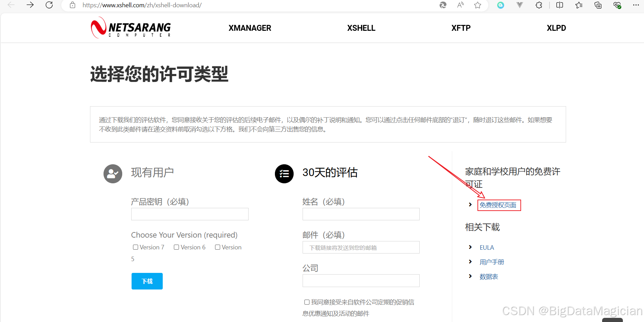Open browser extensions puzzle icon
Viewport: 644px width, 322px height.
pos(539,5)
